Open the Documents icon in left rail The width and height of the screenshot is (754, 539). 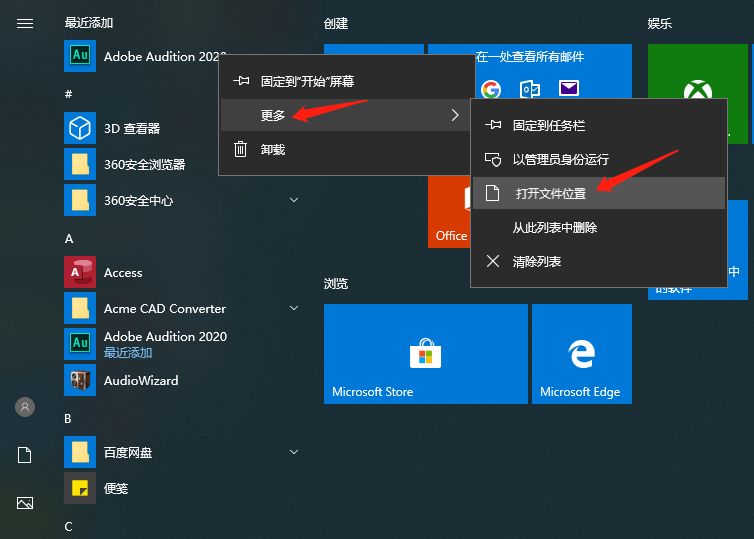click(x=25, y=455)
